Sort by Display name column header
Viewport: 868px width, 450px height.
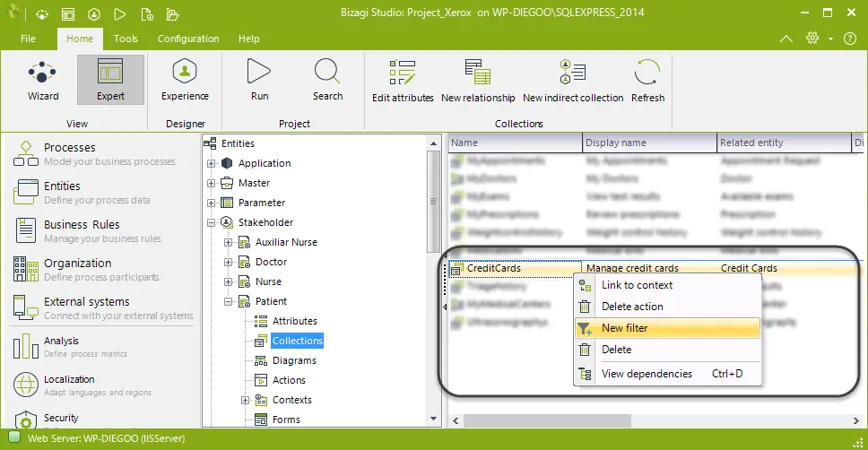649,143
